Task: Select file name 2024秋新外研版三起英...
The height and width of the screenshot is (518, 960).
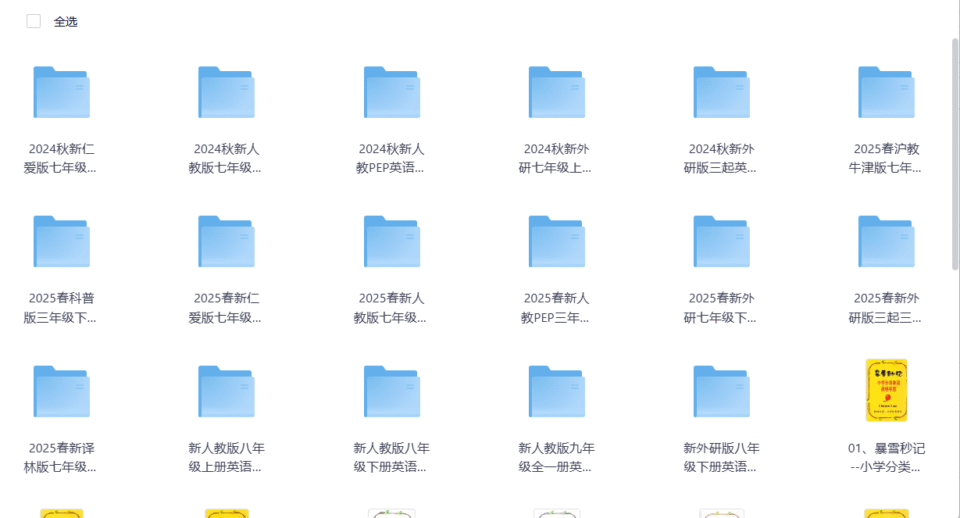Action: tap(721, 158)
